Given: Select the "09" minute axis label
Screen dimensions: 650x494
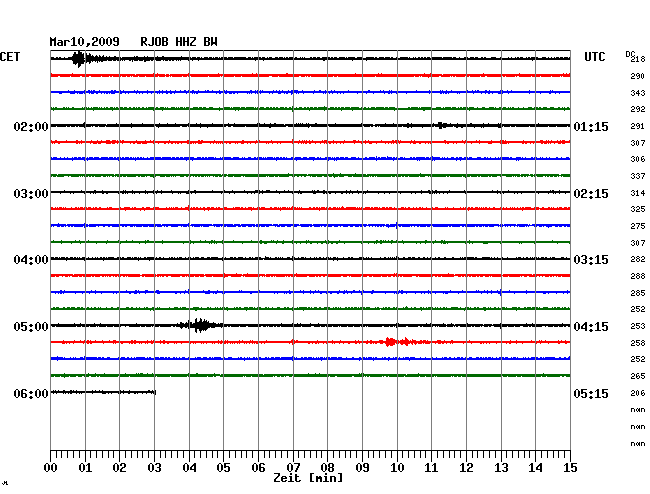Looking at the screenshot, I should coord(362,468).
